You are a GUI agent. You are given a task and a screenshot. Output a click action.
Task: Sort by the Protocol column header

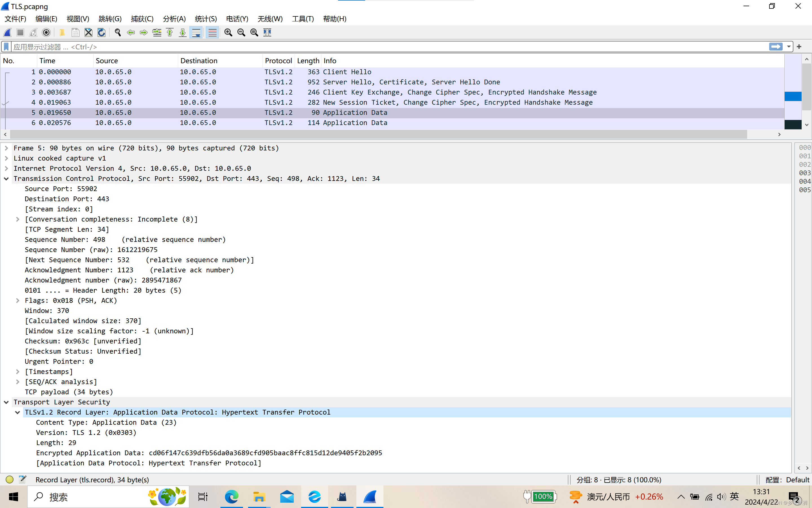279,61
